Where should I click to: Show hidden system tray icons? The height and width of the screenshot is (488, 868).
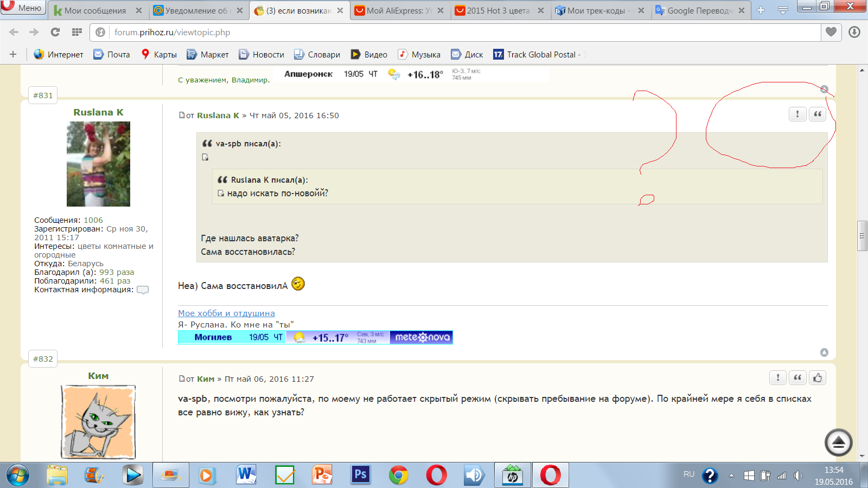tap(731, 476)
